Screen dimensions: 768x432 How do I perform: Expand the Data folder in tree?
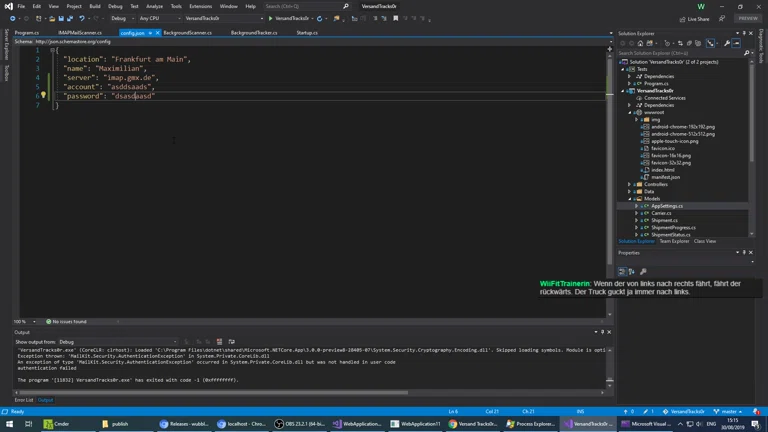coord(629,192)
